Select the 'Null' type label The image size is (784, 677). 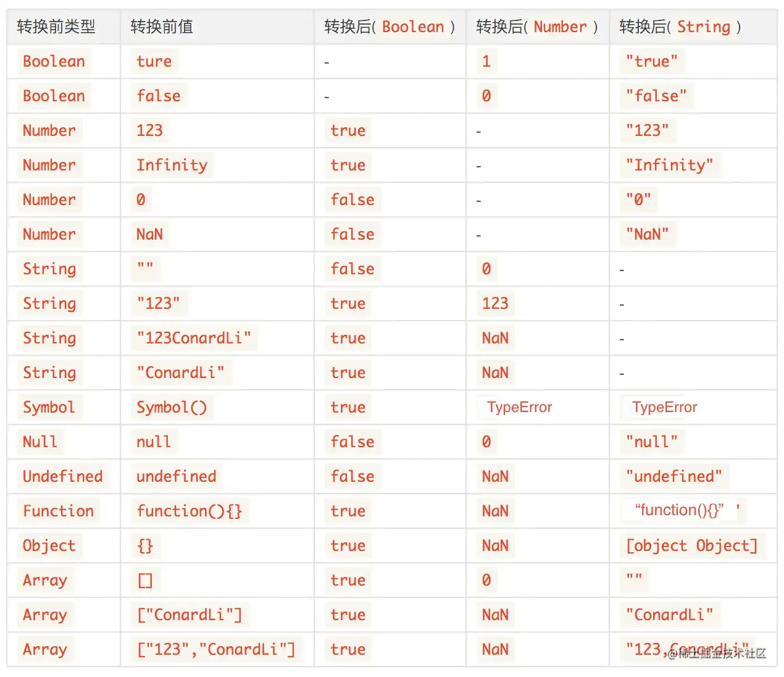coord(40,442)
